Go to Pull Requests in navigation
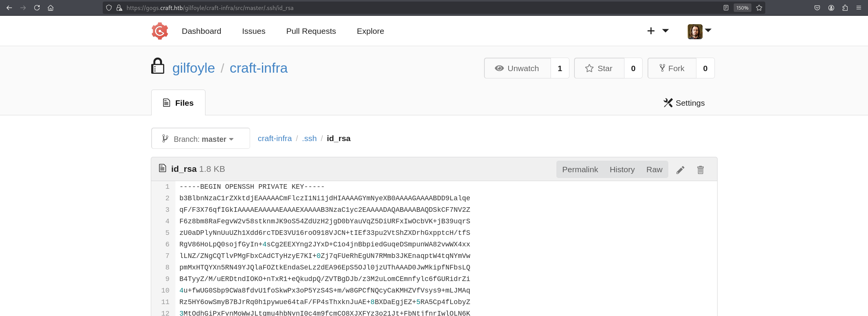868x316 pixels. [x=311, y=31]
